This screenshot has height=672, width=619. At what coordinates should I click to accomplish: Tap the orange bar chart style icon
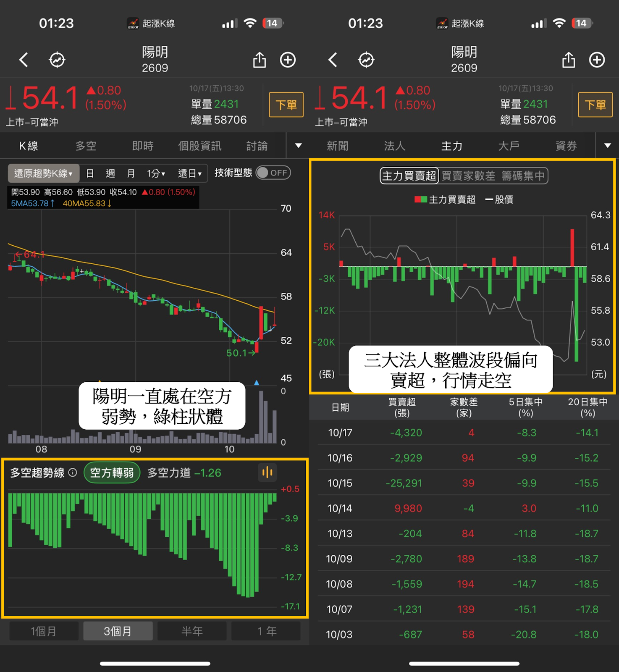(x=268, y=472)
